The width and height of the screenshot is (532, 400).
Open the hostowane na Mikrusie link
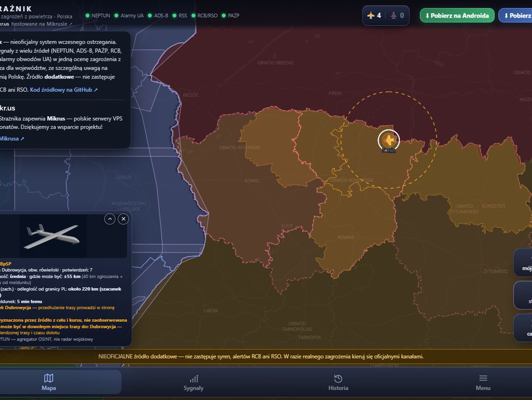tap(42, 24)
